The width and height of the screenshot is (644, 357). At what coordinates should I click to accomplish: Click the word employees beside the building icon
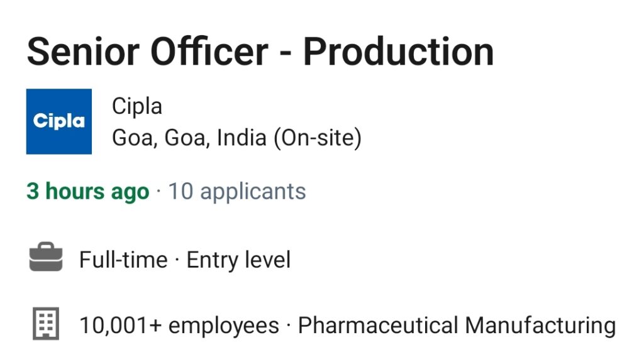(x=224, y=327)
